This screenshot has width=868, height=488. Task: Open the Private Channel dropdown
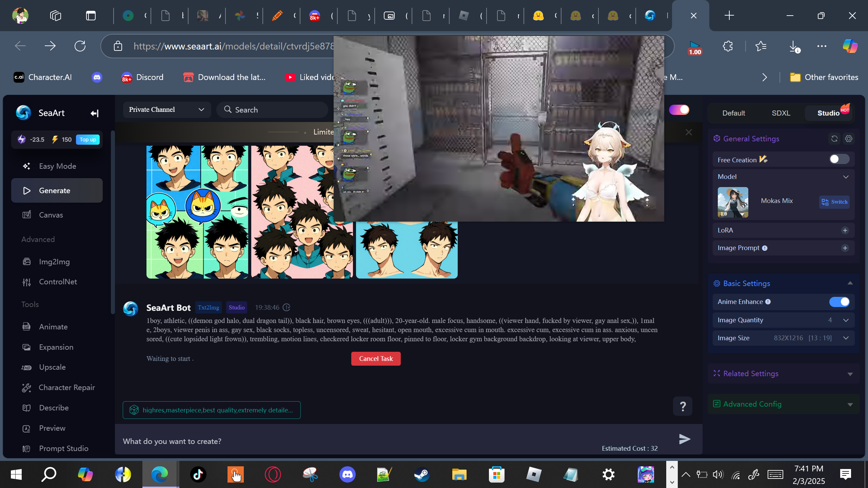[x=167, y=110]
